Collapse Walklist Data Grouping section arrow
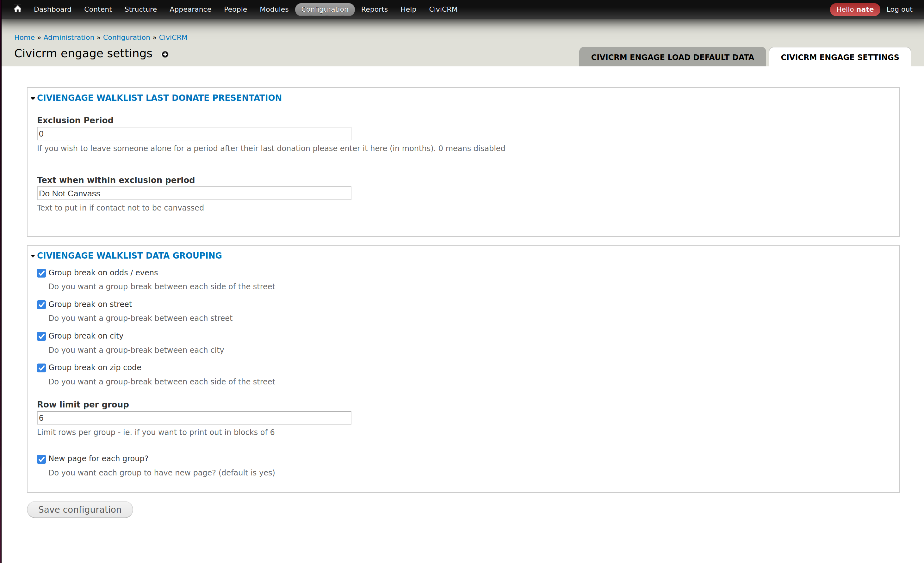The height and width of the screenshot is (563, 924). click(x=33, y=256)
